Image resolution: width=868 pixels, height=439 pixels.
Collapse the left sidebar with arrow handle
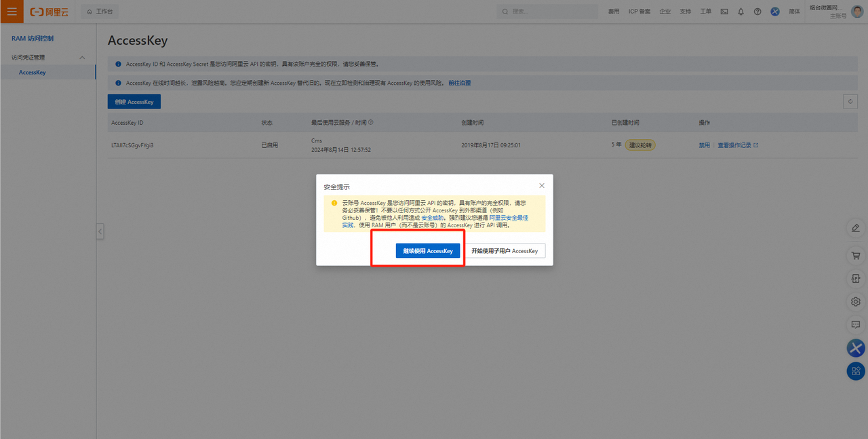(100, 231)
